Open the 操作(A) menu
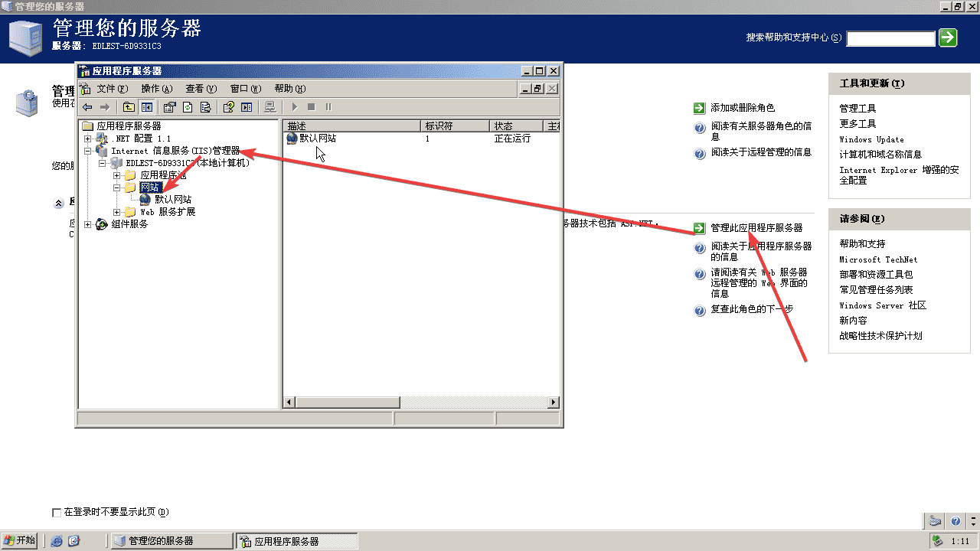 [156, 89]
